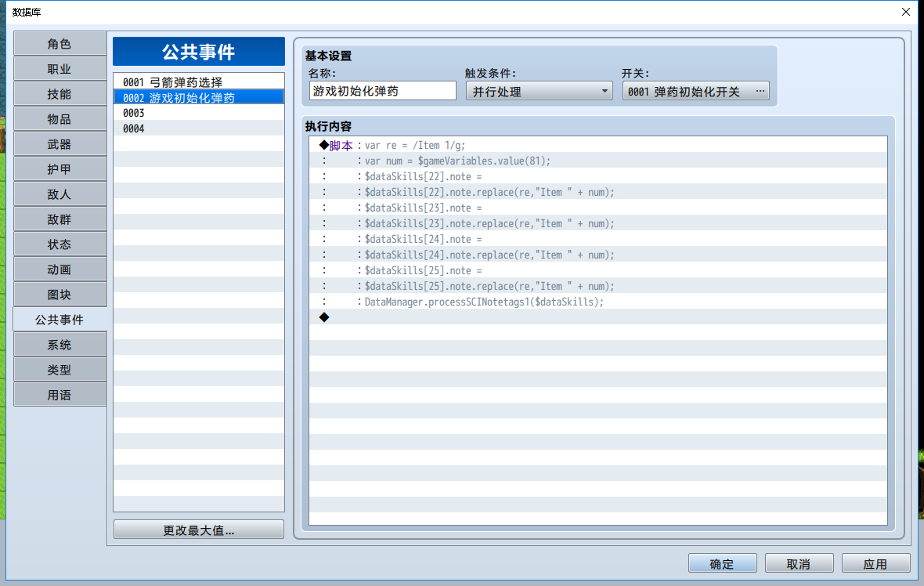The image size is (924, 586).
Task: Open the 动画 animations tab
Action: [x=60, y=269]
